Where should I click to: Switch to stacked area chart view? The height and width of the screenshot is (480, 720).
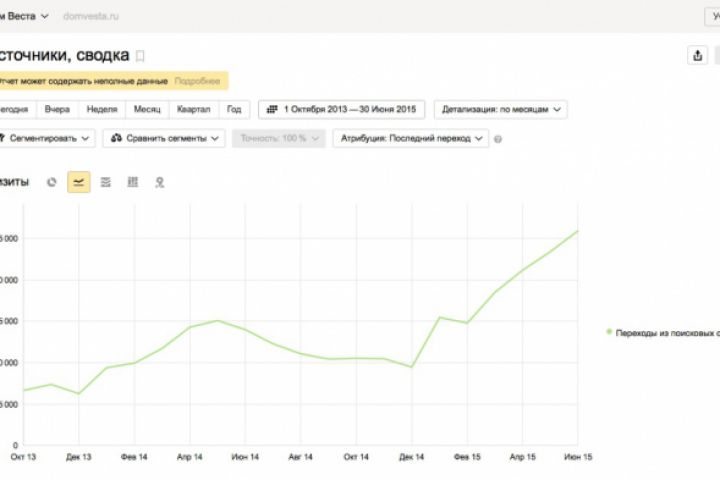[x=106, y=182]
